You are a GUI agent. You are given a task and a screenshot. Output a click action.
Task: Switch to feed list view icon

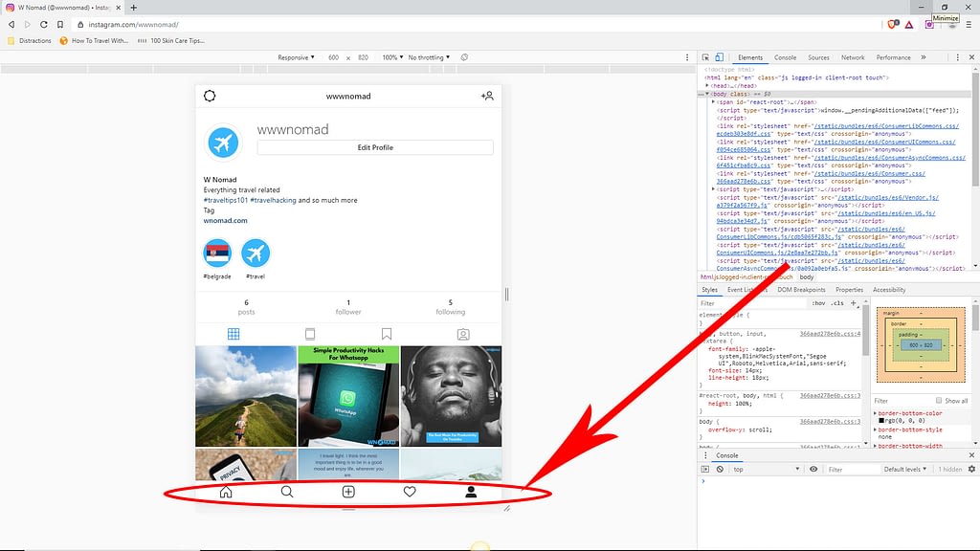(310, 334)
